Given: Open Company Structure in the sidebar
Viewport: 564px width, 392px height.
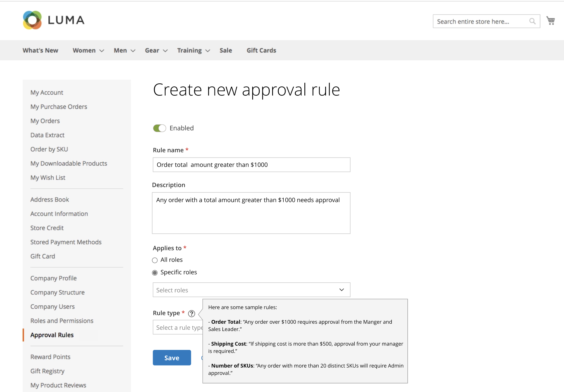Looking at the screenshot, I should click(x=57, y=292).
